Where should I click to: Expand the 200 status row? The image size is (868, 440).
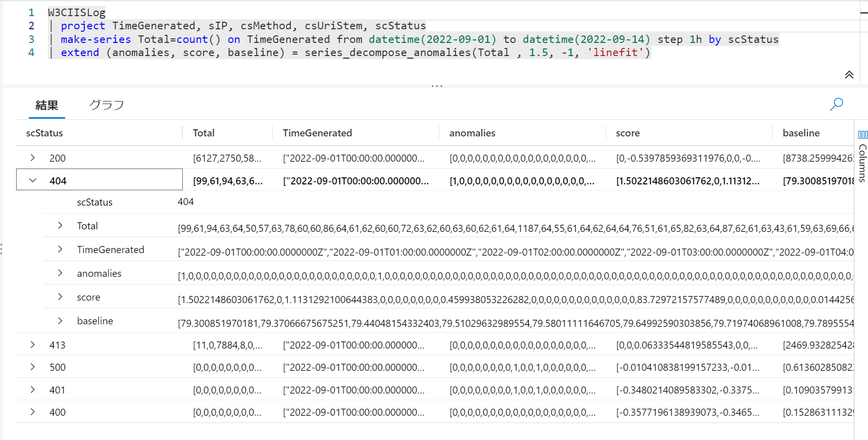tap(33, 158)
